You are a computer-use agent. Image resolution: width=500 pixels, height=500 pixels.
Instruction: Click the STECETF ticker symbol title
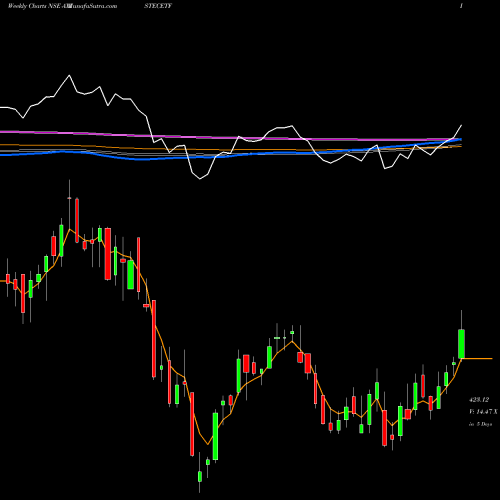(158, 6)
